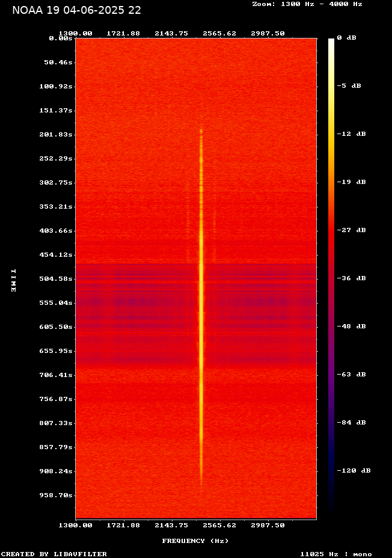The image size is (392, 558).
Task: Click "2565.62" on the bottom frequency axis
Action: pos(219,526)
